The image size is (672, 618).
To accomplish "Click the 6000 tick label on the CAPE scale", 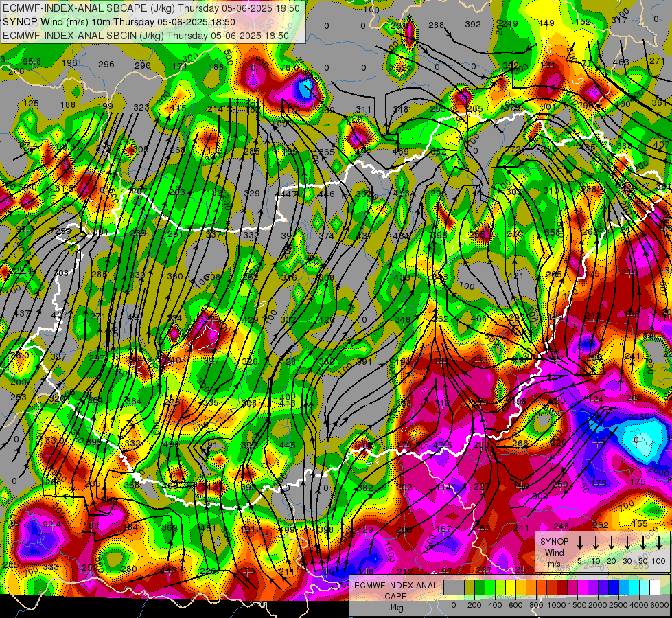I will tap(660, 605).
